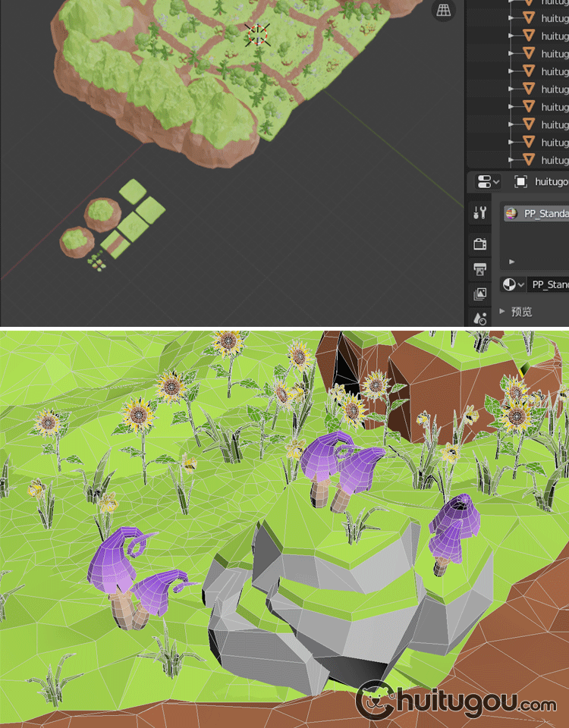
Task: Open the Render properties tab
Action: (x=479, y=243)
